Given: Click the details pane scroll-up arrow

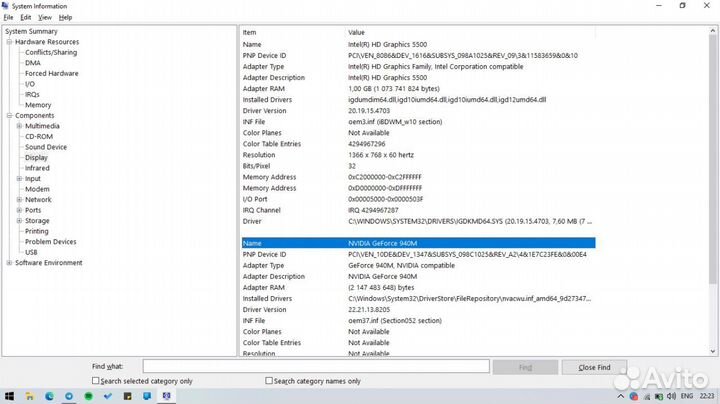Looking at the screenshot, I should coord(713,31).
